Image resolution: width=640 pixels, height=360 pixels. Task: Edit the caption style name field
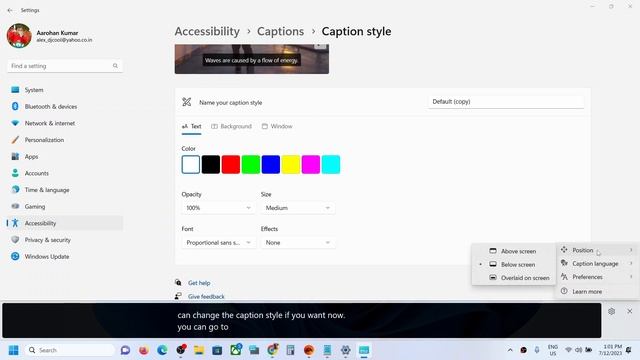506,102
